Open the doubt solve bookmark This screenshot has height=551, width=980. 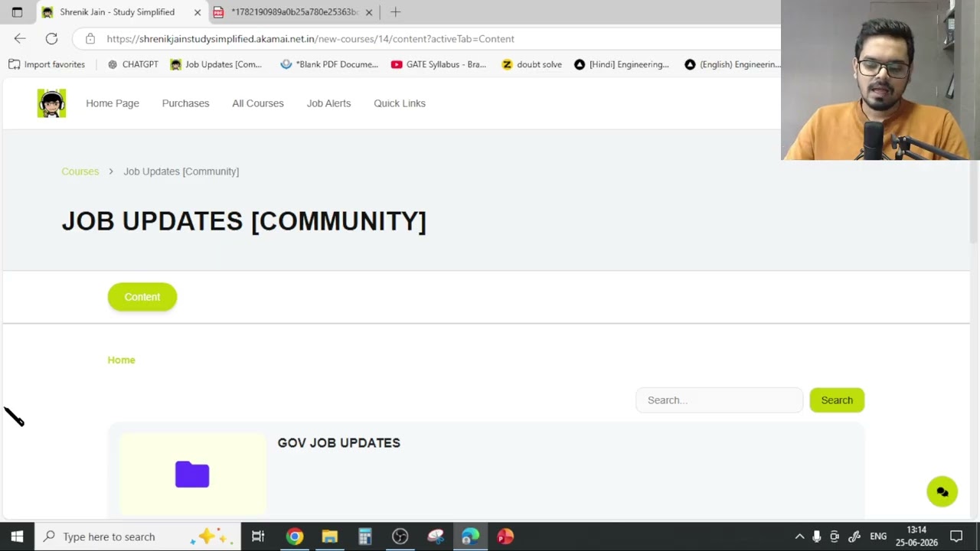531,64
